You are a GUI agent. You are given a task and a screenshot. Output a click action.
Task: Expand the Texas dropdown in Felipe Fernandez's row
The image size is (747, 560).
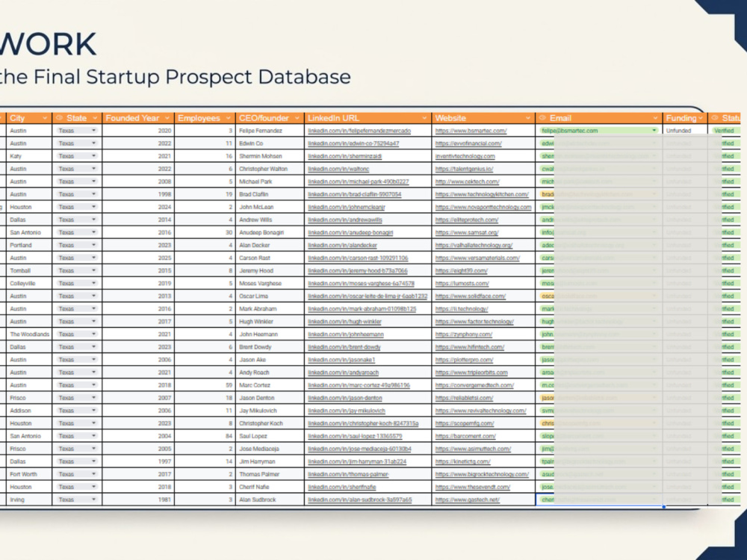click(x=94, y=131)
